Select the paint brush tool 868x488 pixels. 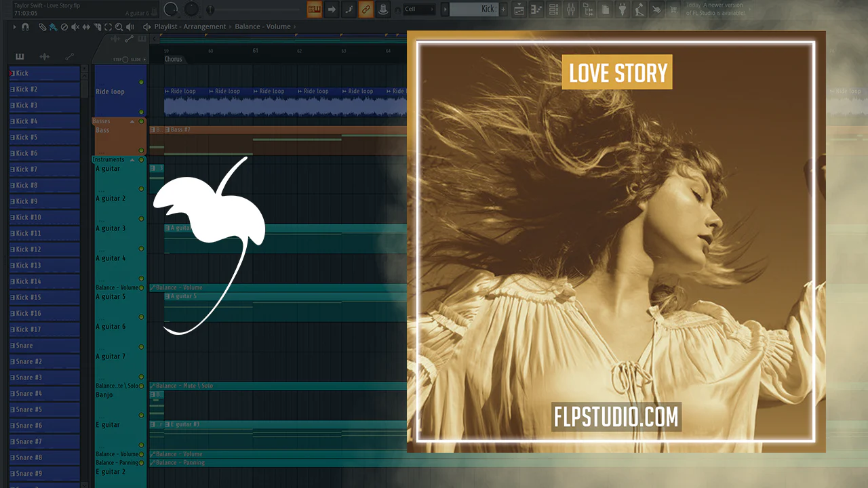[x=53, y=27]
